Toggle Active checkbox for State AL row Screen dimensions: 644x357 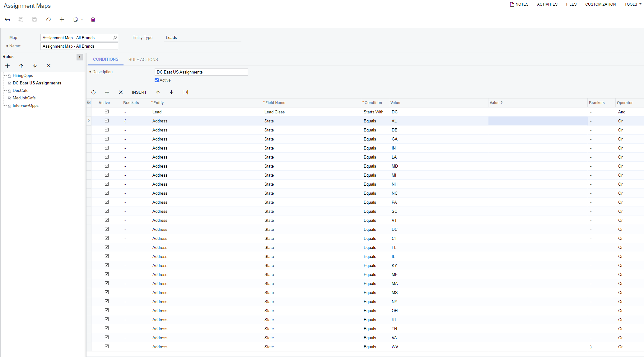[107, 121]
